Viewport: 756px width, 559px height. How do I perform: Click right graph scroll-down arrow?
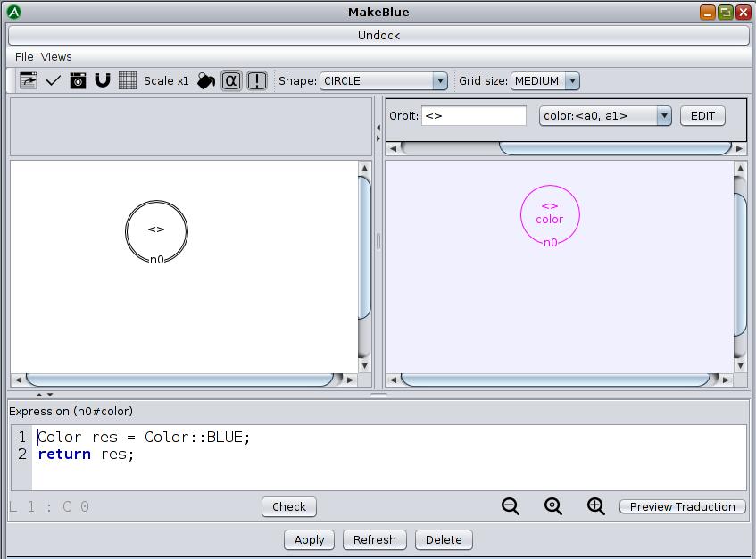(x=740, y=365)
